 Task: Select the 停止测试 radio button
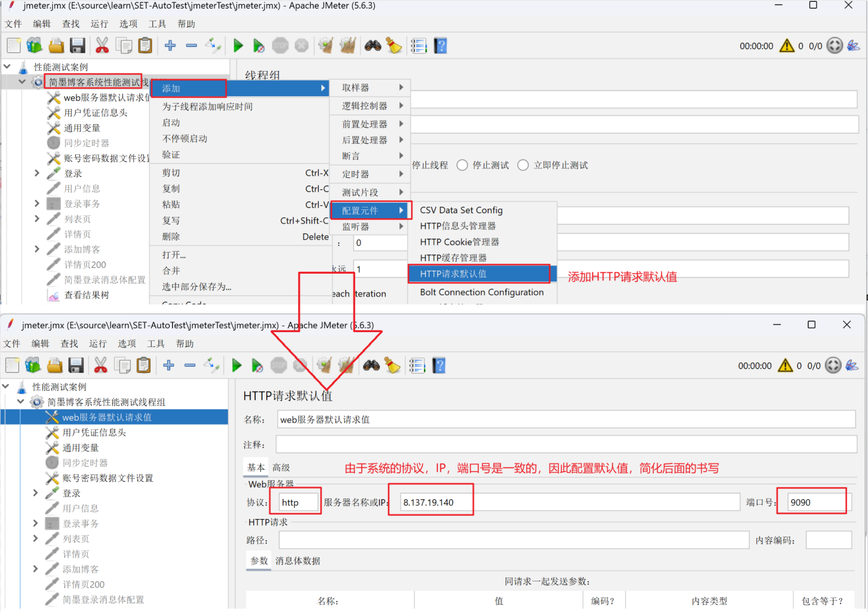coord(462,165)
